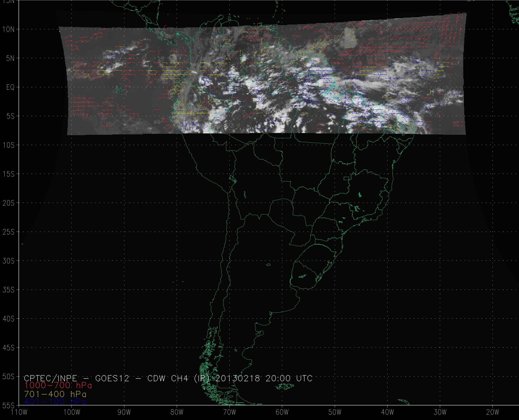The width and height of the screenshot is (519, 420).
Task: Click the CPTEC/INPE title text
Action: (x=50, y=378)
